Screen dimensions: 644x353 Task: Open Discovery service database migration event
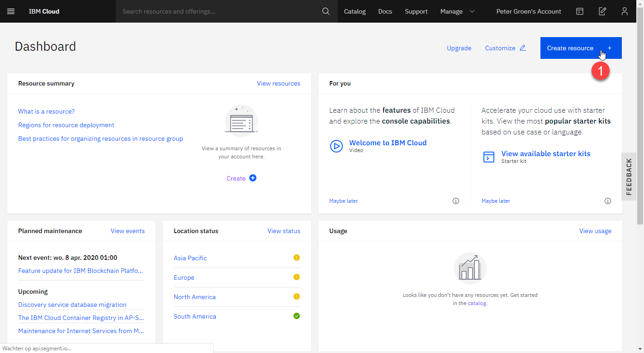click(x=72, y=305)
